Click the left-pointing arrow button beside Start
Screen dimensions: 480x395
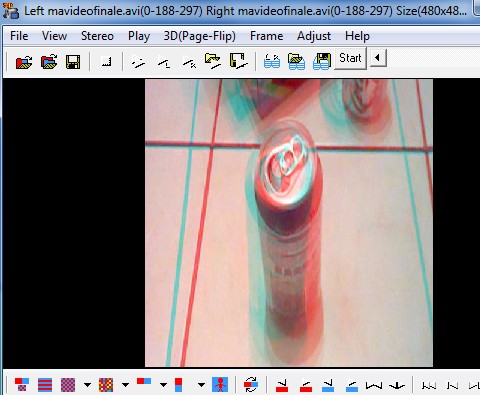click(x=378, y=58)
